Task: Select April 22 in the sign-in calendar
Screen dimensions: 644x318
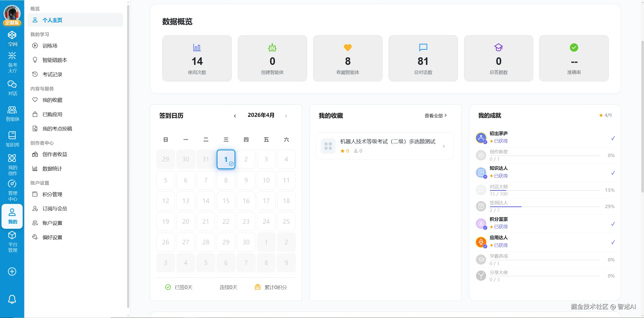Action: [226, 221]
